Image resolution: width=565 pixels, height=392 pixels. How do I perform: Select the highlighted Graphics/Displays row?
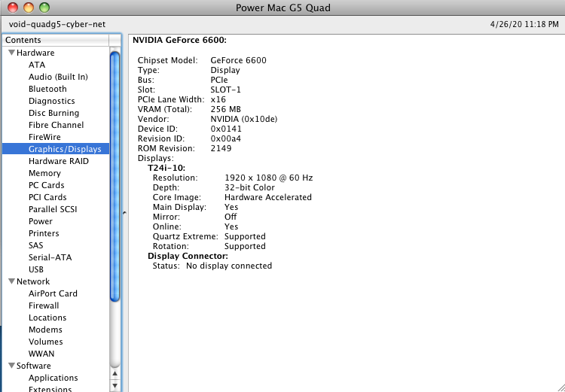click(56, 149)
